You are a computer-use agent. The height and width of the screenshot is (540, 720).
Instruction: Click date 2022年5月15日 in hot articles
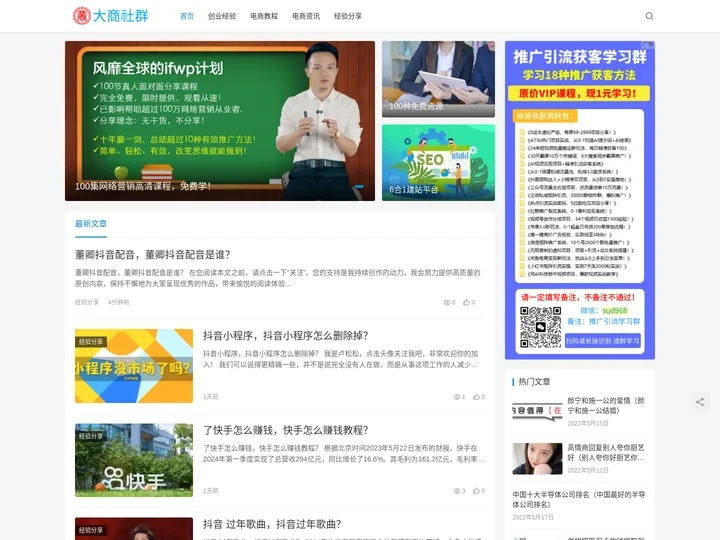588,423
